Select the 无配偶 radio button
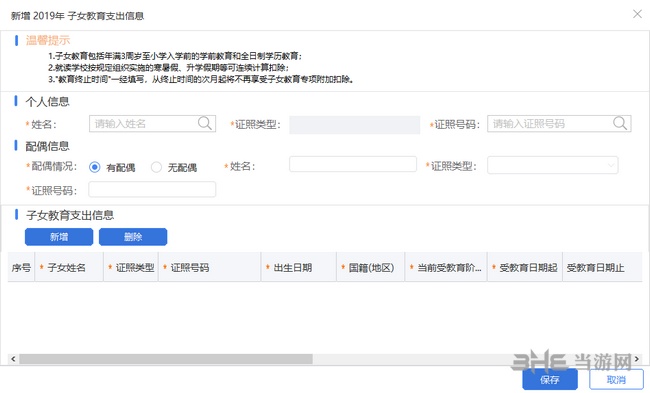 [x=156, y=167]
